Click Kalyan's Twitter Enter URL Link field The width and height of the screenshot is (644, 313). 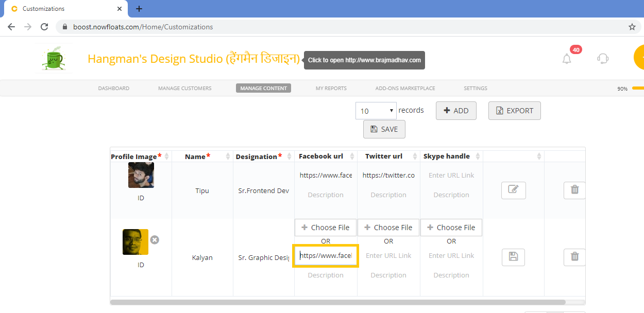pyautogui.click(x=388, y=256)
